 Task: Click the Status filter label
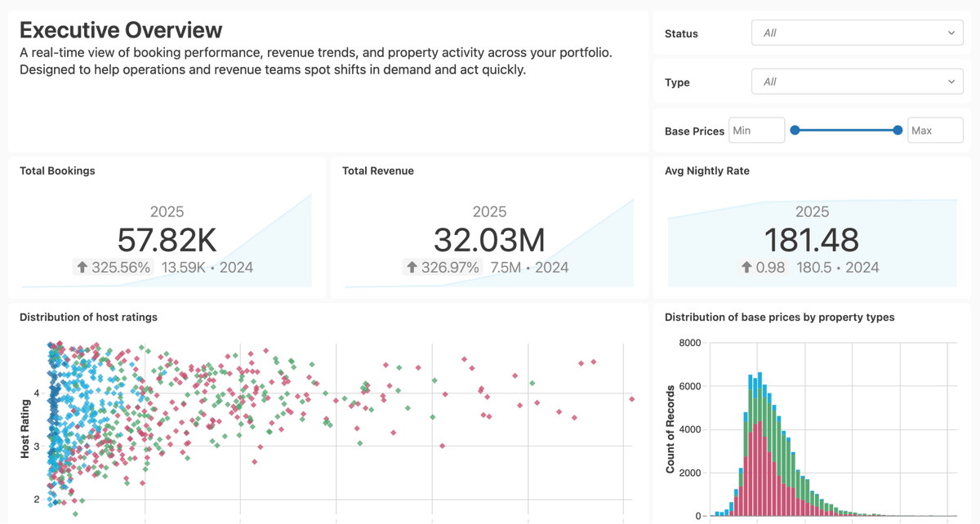tap(681, 33)
